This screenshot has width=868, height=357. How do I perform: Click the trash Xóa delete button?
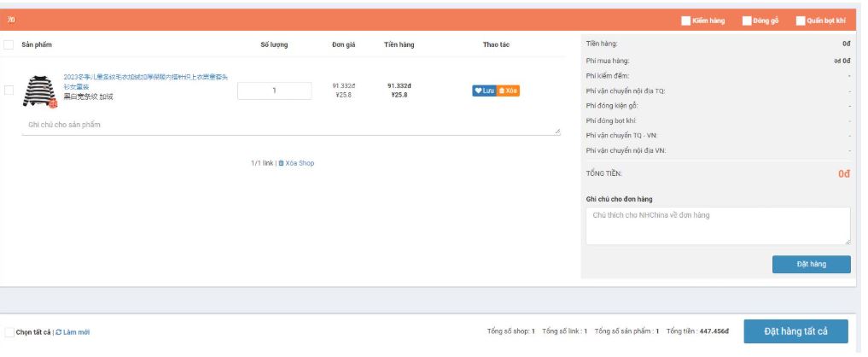pyautogui.click(x=508, y=91)
